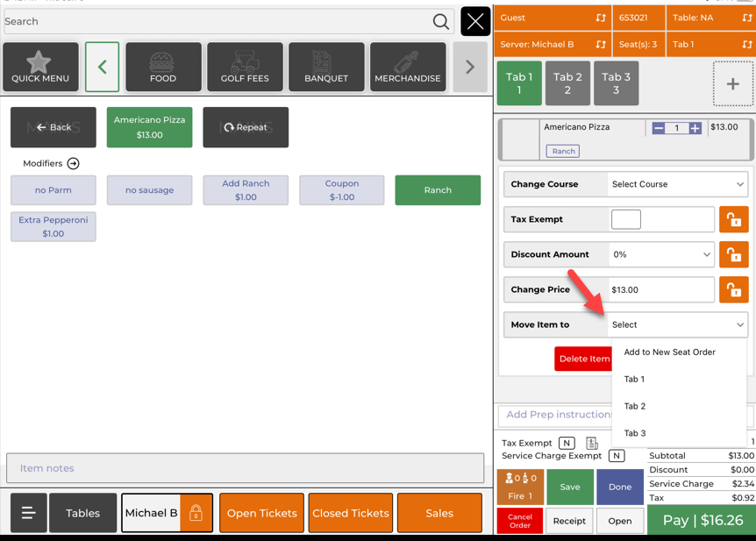Toggle the Service Charge Exempt N box
756x541 pixels.
(x=617, y=456)
